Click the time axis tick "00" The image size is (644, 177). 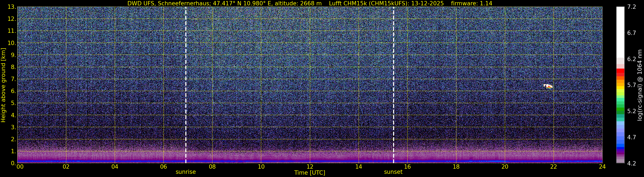20,167
